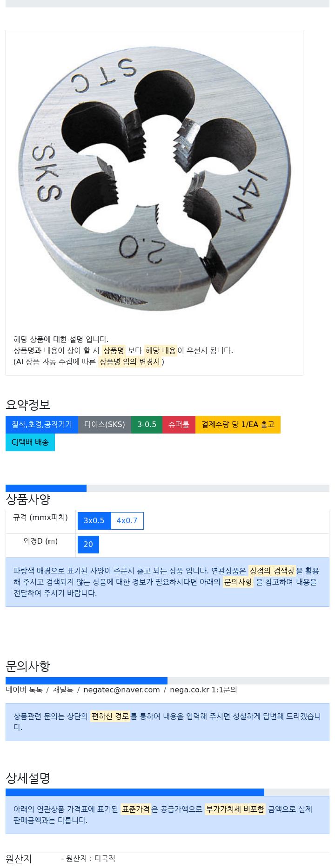Image resolution: width=335 pixels, height=868 pixels.
Task: Click the yellow 결제수량 당 1/EA 출고 badge
Action: coord(238,425)
